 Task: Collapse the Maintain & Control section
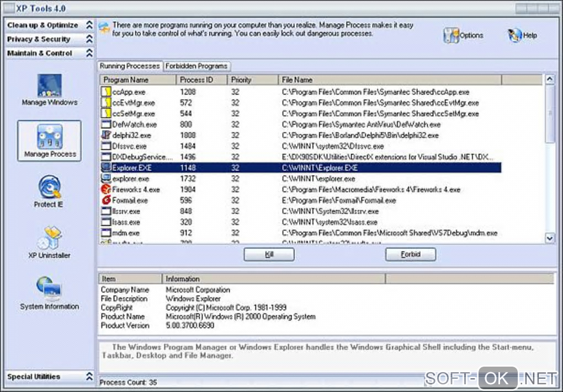[89, 53]
